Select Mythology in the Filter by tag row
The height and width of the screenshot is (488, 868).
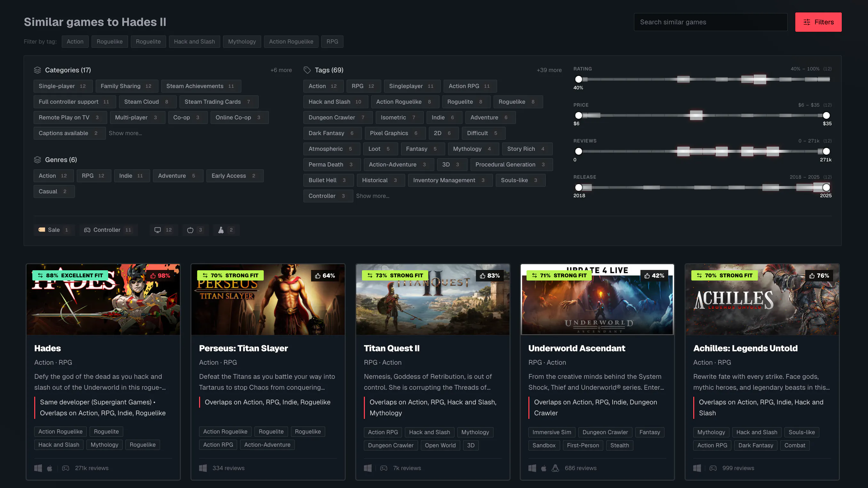coord(242,42)
